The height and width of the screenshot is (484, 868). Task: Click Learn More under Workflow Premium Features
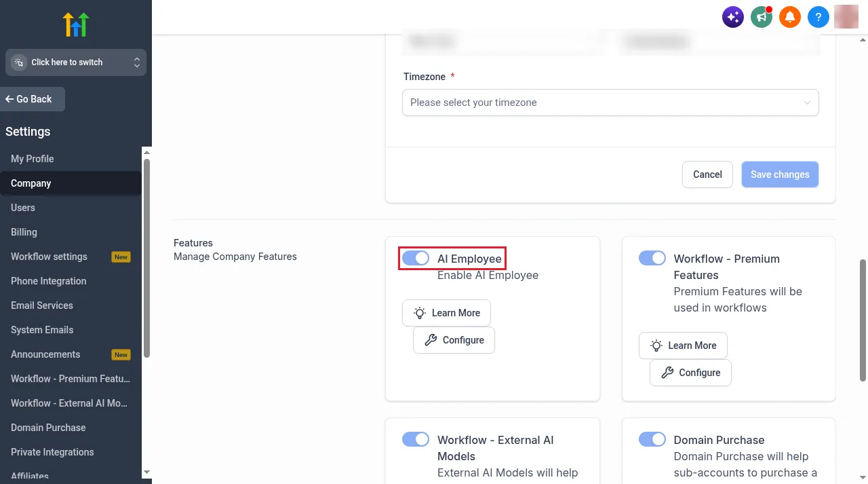(x=683, y=346)
